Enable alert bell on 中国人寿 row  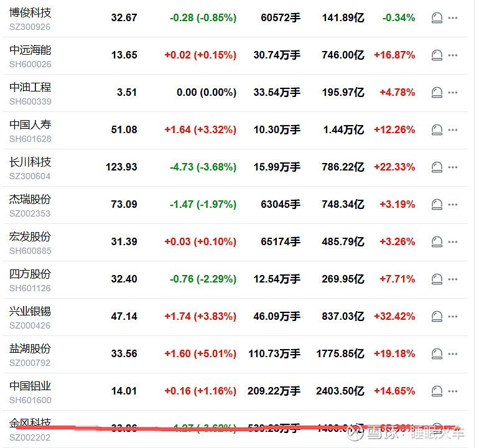pos(437,130)
